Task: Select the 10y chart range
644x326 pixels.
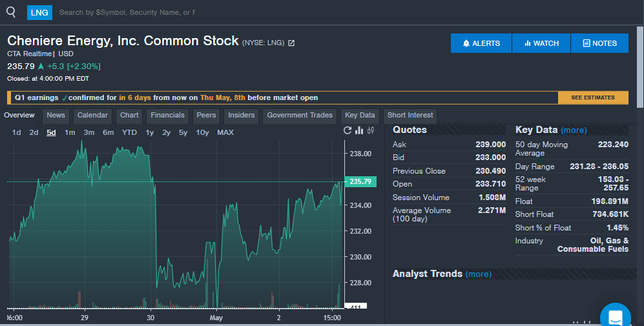Action: pos(202,132)
